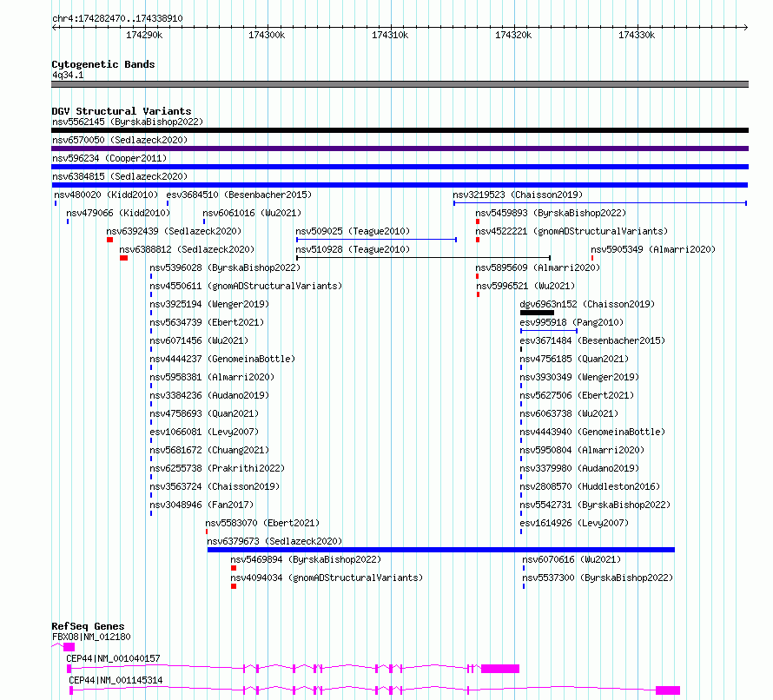Image resolution: width=773 pixels, height=700 pixels.
Task: Select variant nsv5996521 (Wu2021)
Action: pos(525,286)
